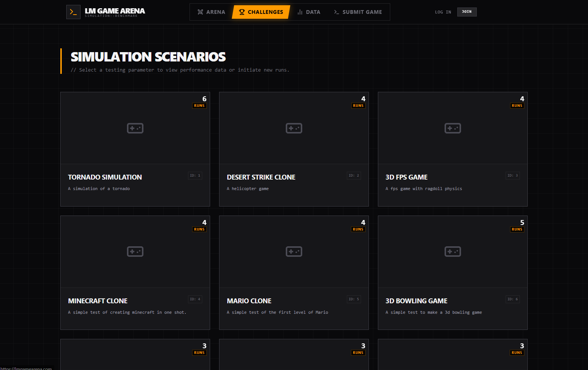
Task: Click the ID: 4 tag
Action: [x=195, y=299]
